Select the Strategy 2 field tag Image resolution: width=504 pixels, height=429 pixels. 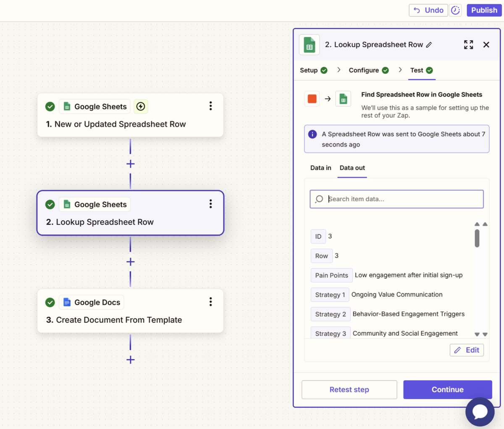[331, 314]
